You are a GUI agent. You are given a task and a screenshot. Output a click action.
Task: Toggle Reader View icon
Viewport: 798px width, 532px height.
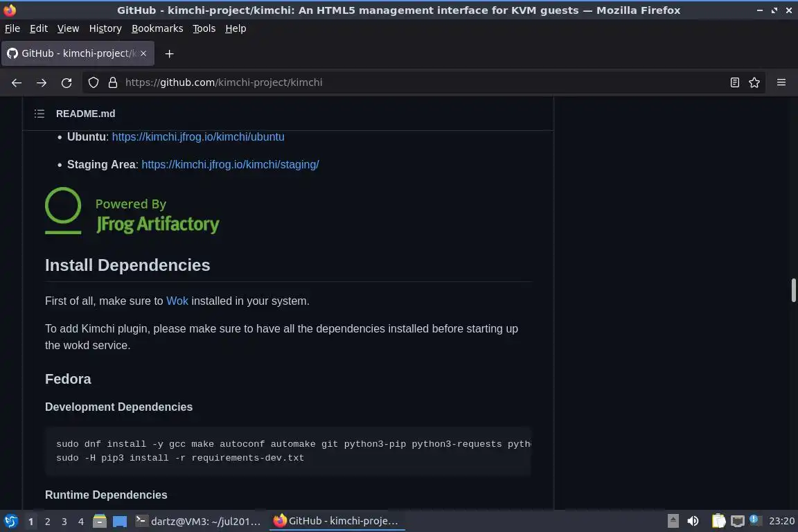[734, 82]
